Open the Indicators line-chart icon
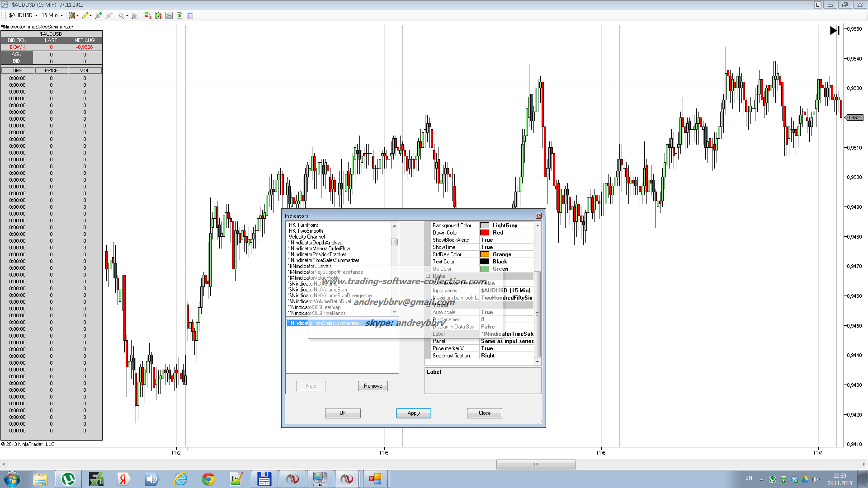Viewport: 868px width, 488px height. [x=169, y=15]
